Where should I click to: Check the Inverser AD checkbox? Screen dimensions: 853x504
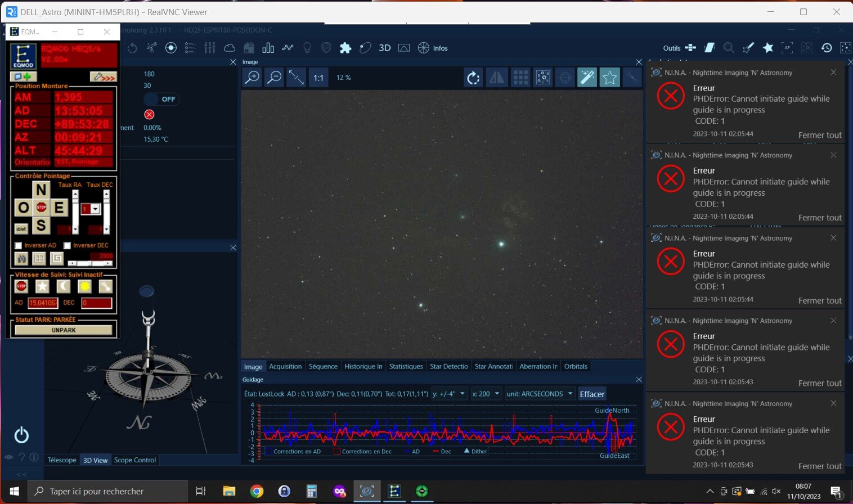pyautogui.click(x=19, y=245)
